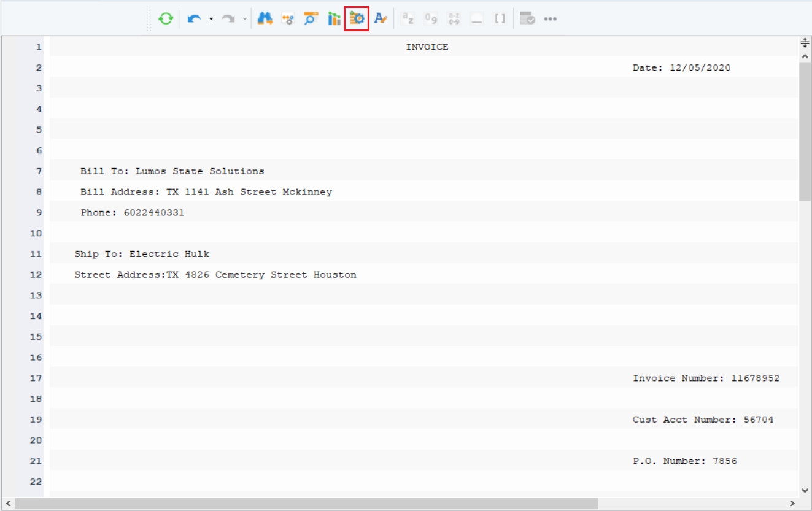Click the vertical scrollbar down arrow
This screenshot has height=511, width=812.
[805, 490]
